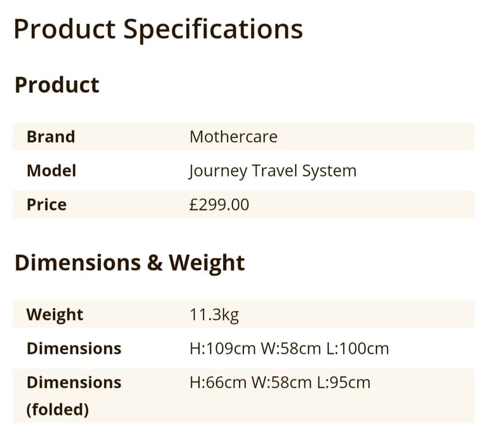The image size is (488, 448).
Task: Select the H:66cm W:58cm L:95cm value
Action: click(280, 383)
